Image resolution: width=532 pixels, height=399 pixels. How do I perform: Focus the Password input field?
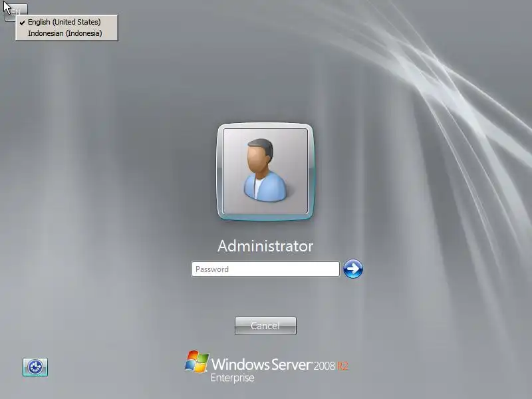265,269
